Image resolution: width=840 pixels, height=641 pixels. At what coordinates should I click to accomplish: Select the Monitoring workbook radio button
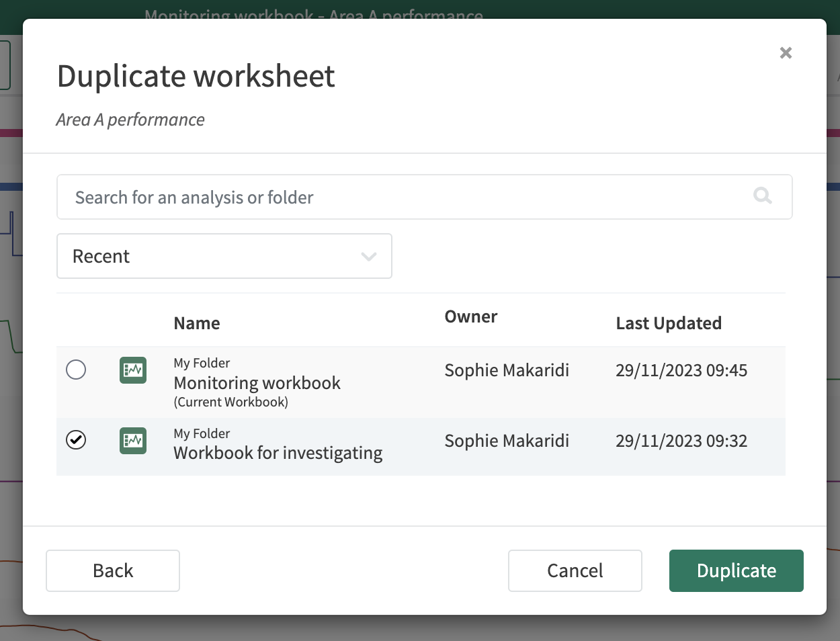(x=76, y=370)
